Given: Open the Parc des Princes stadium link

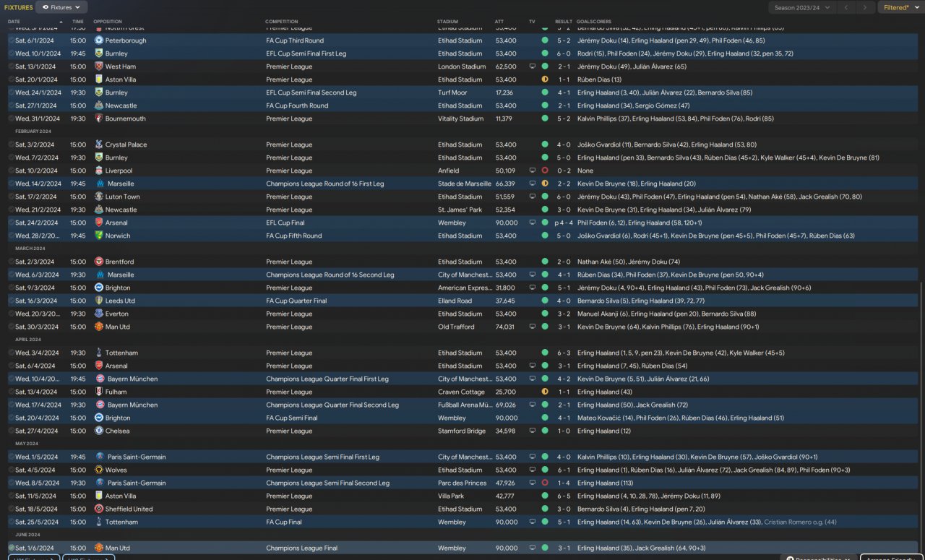Looking at the screenshot, I should pyautogui.click(x=462, y=483).
